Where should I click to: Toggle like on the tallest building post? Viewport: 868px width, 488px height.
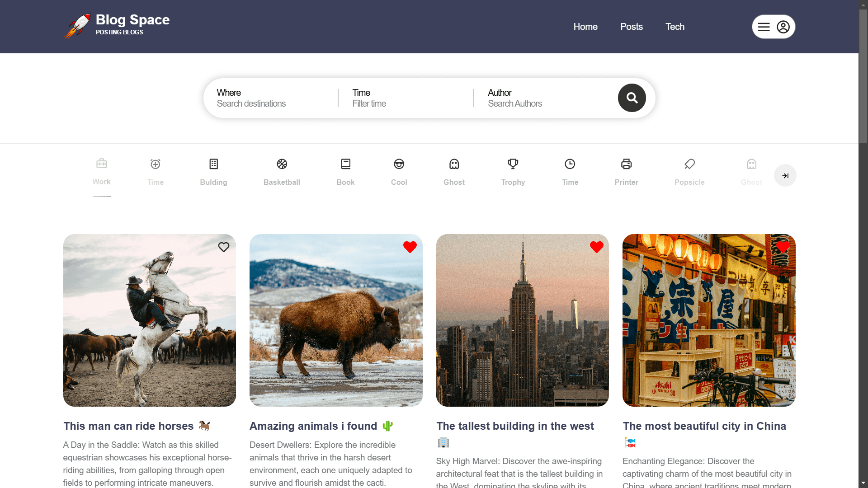point(596,247)
